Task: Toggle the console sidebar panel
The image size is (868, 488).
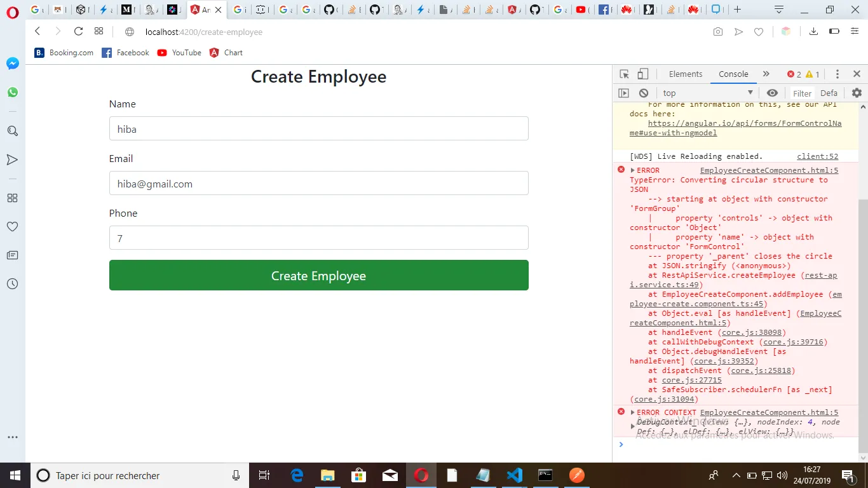Action: 624,93
